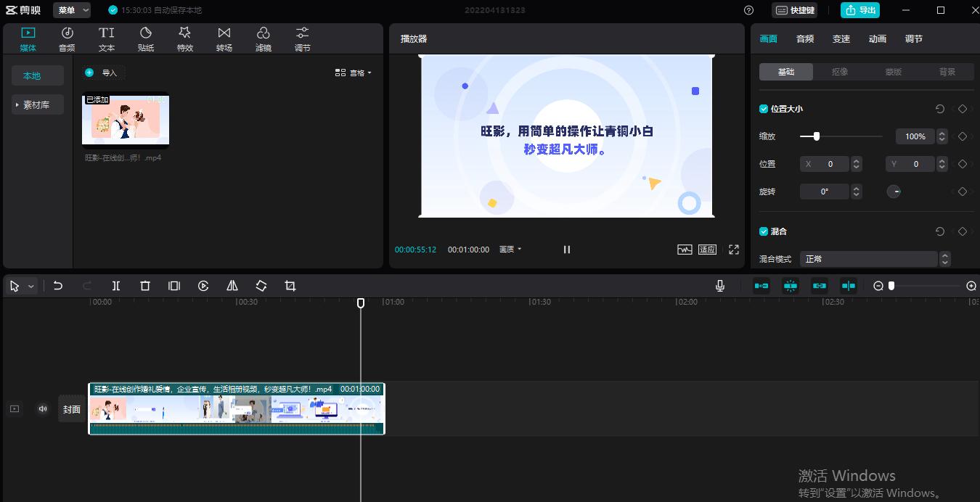Open the 抠像 sub-tab
The width and height of the screenshot is (980, 502).
(x=840, y=72)
